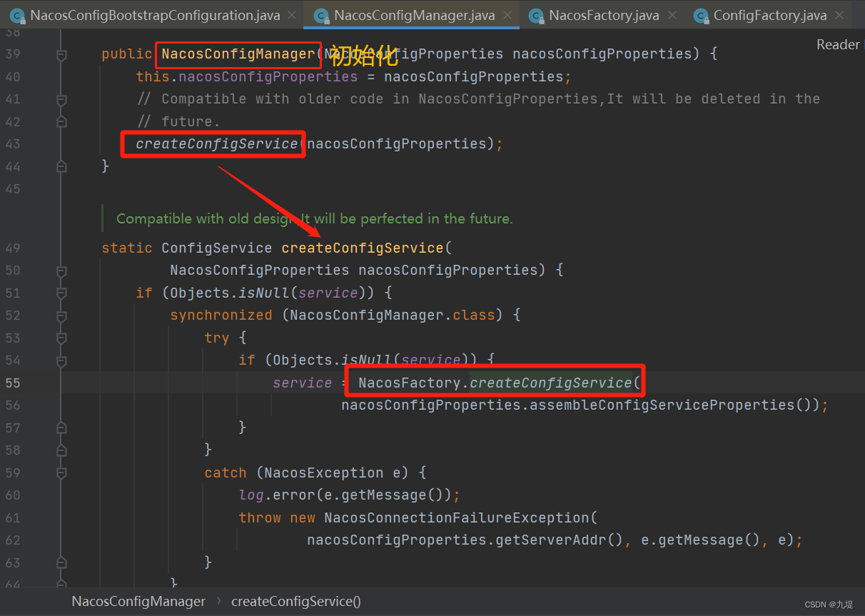Click line number 45 in the gutter
Image resolution: width=865 pixels, height=616 pixels.
point(12,189)
